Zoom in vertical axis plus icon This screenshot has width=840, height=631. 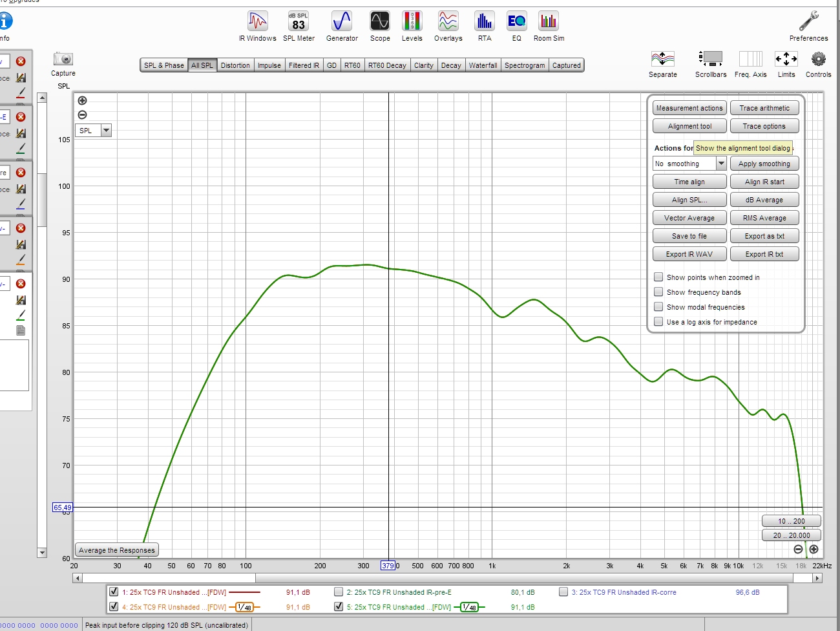pos(82,100)
